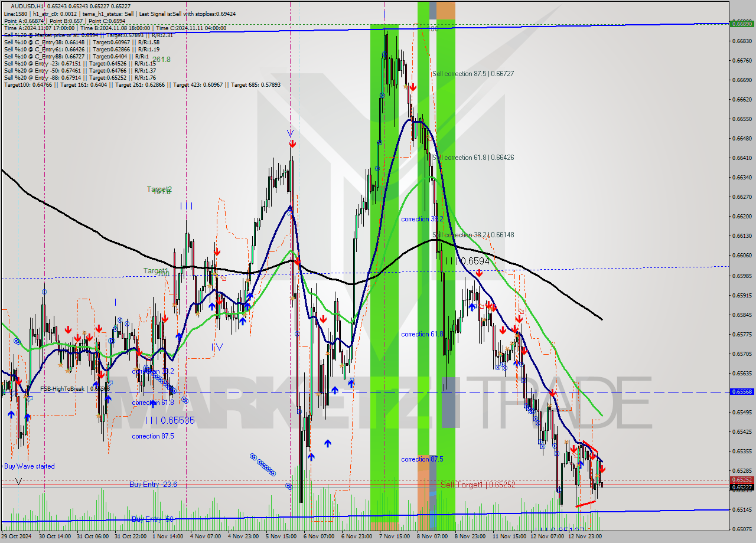
Task: Click the red 0.65252 price marker on axis
Action: tap(742, 480)
